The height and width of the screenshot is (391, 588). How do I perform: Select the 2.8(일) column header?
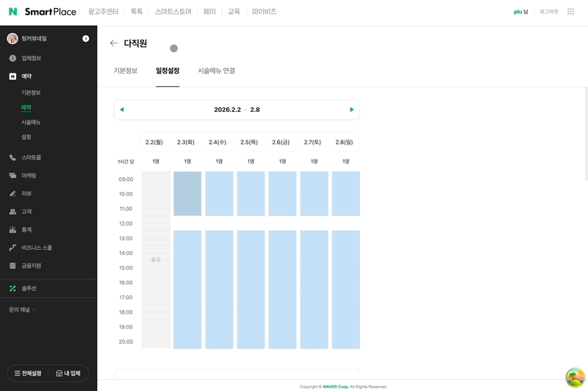[344, 142]
